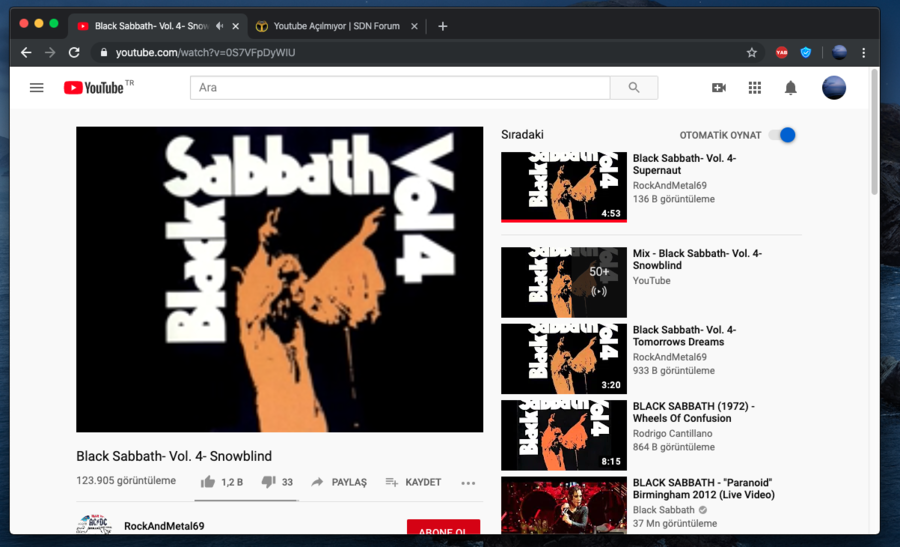
Task: Click the Sıradaki heading
Action: [522, 134]
